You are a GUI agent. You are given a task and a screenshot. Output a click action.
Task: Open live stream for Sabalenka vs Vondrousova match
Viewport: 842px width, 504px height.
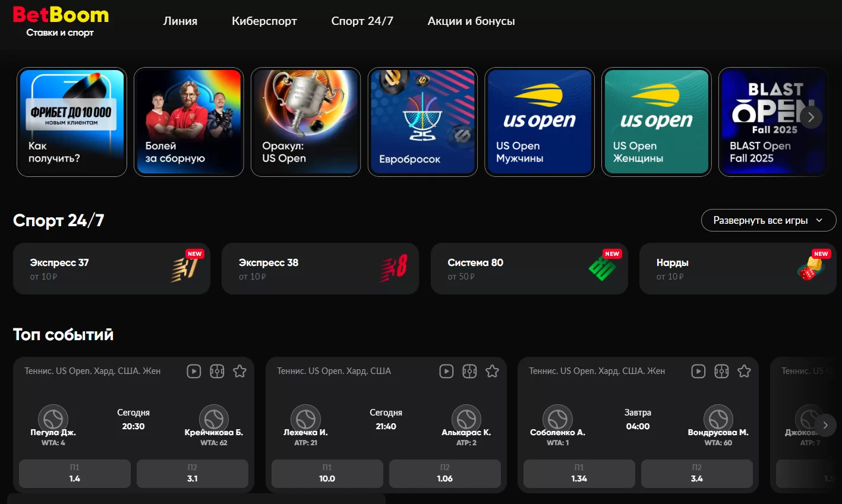[x=698, y=371]
